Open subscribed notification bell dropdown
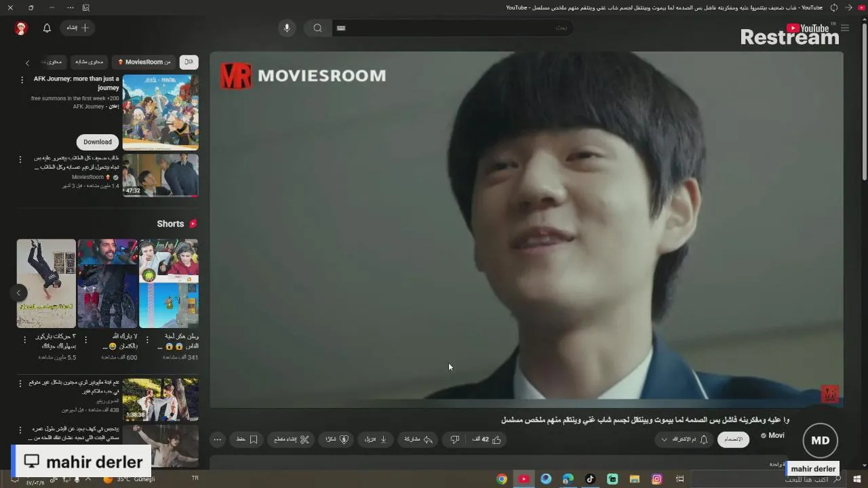This screenshot has width=868, height=488. point(684,439)
